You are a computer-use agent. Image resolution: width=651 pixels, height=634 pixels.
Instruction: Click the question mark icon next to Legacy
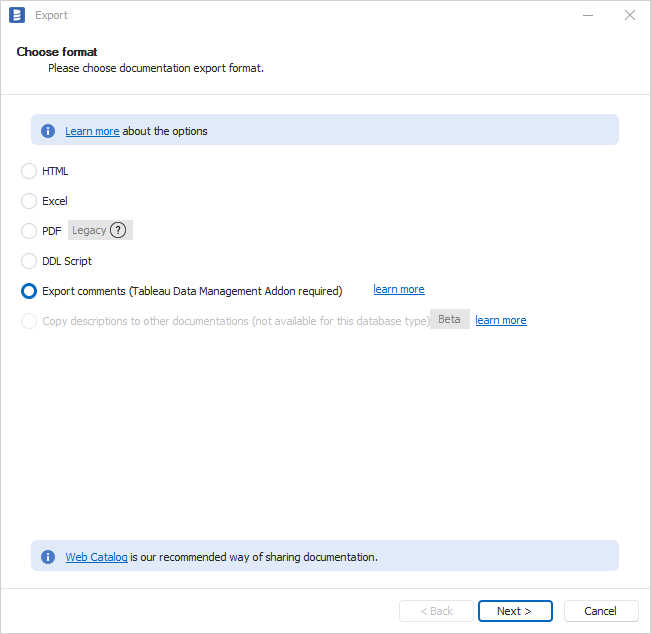pyautogui.click(x=118, y=230)
